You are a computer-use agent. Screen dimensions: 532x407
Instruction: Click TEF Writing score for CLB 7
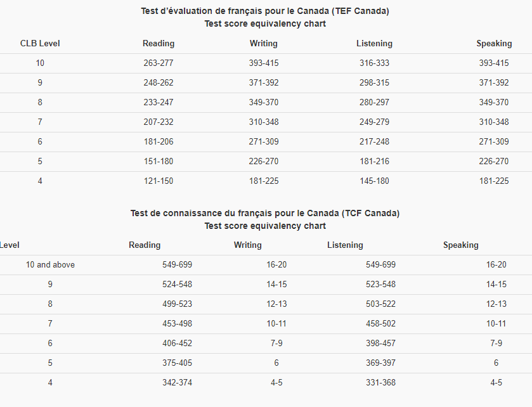[x=264, y=122]
